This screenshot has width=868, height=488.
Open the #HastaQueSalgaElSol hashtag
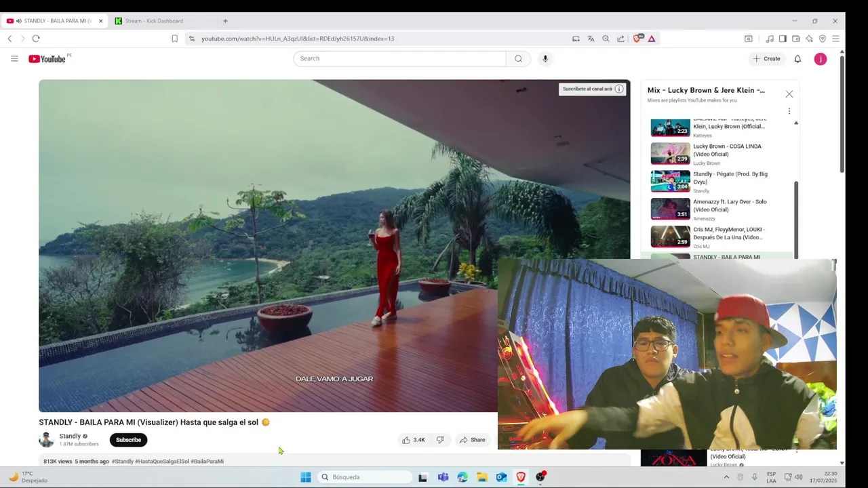pos(162,462)
